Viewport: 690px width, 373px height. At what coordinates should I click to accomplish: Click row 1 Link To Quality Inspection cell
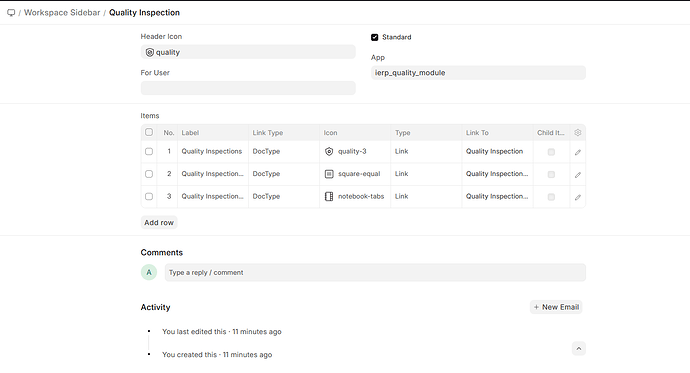click(497, 151)
